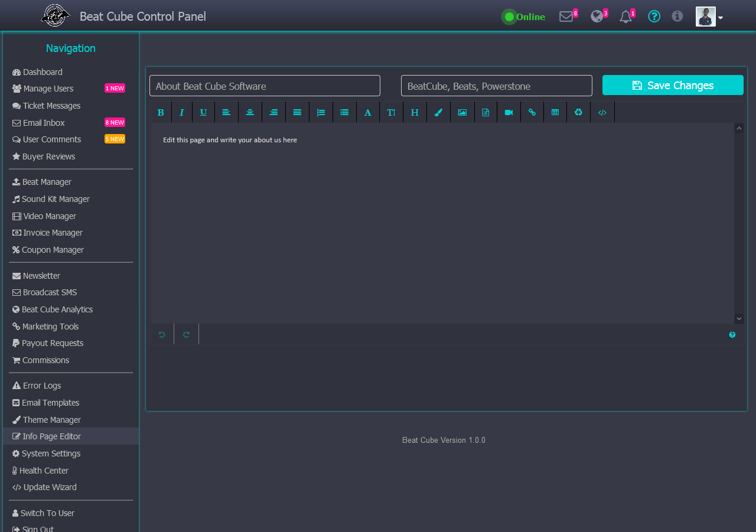This screenshot has height=532, width=756.
Task: Open info icon in header
Action: click(677, 17)
